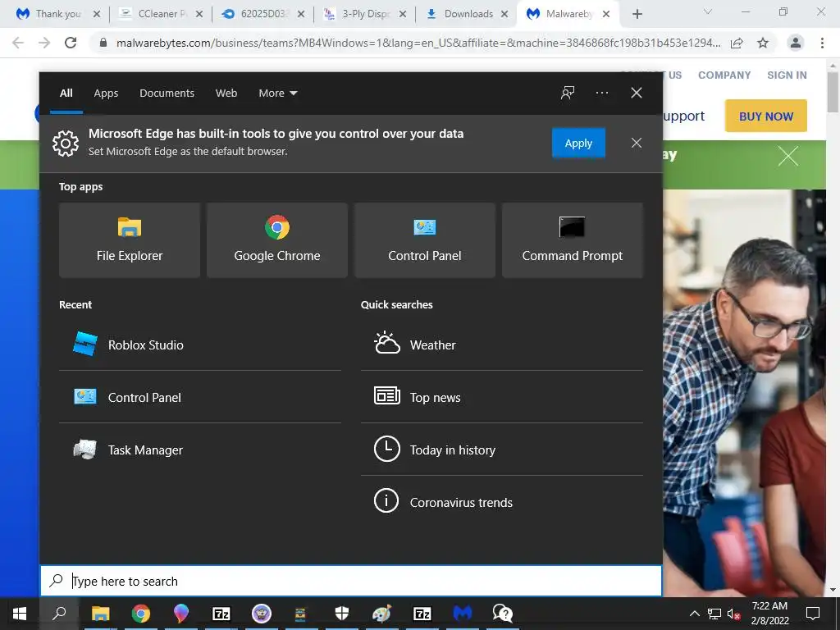Image resolution: width=840 pixels, height=630 pixels.
Task: Switch to the Apps search tab
Action: click(106, 93)
